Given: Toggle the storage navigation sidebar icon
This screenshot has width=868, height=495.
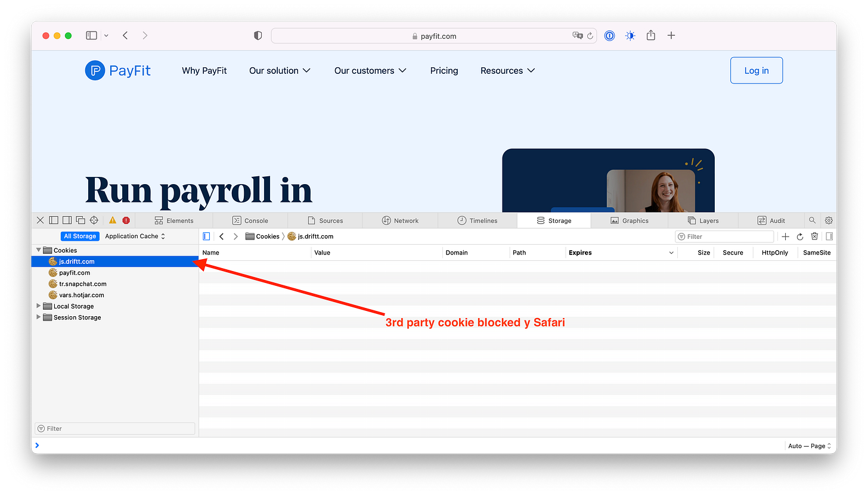Looking at the screenshot, I should [x=206, y=236].
